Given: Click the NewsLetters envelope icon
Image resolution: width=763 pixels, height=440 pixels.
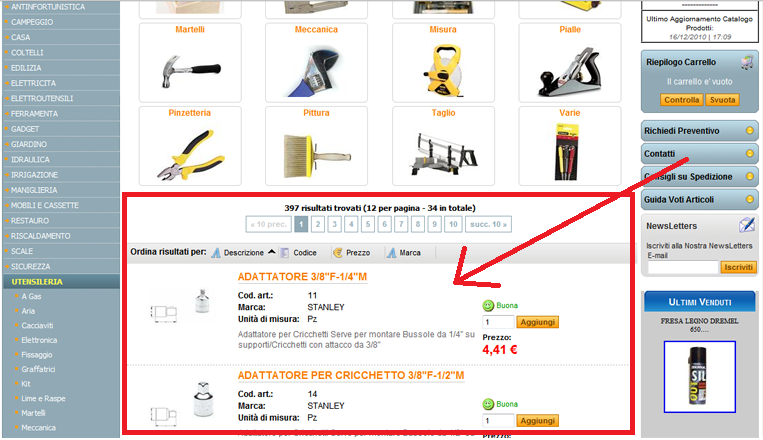Looking at the screenshot, I should [746, 225].
